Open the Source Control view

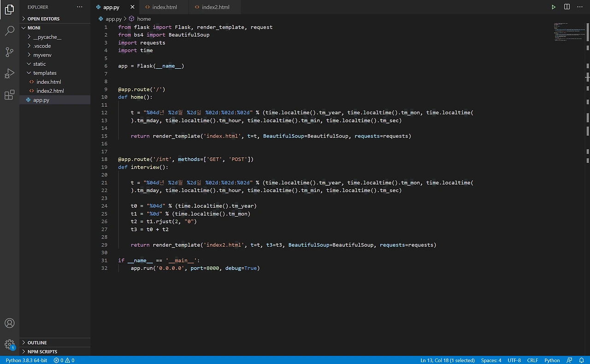9,52
